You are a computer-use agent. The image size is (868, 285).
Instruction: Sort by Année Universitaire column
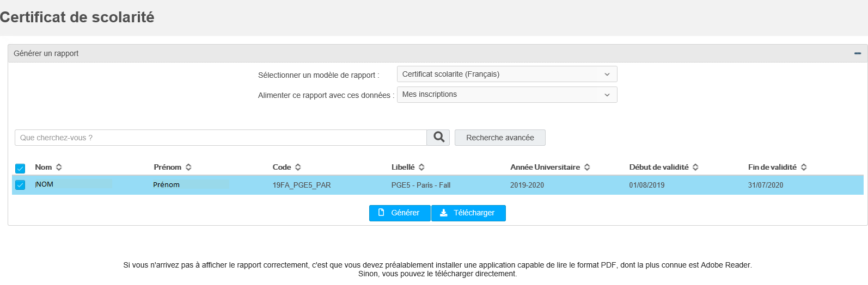[550, 167]
